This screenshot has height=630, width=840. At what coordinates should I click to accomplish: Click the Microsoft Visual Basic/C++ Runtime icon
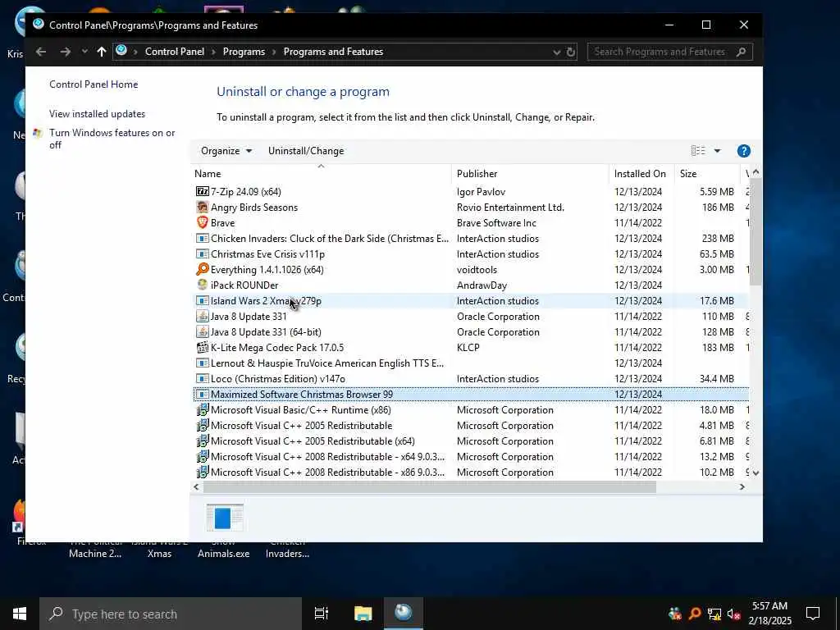click(x=202, y=410)
